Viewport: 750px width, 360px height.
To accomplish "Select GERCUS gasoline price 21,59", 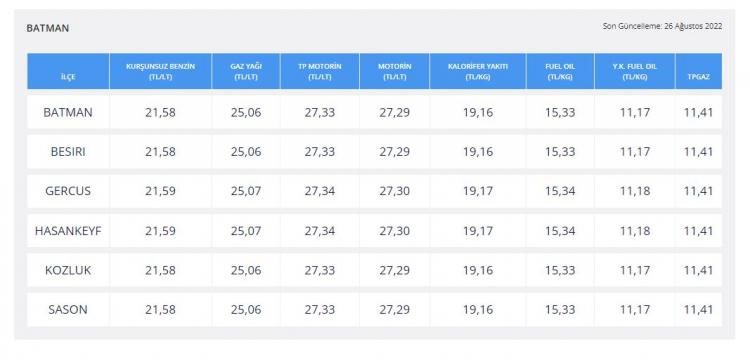I will (x=160, y=191).
